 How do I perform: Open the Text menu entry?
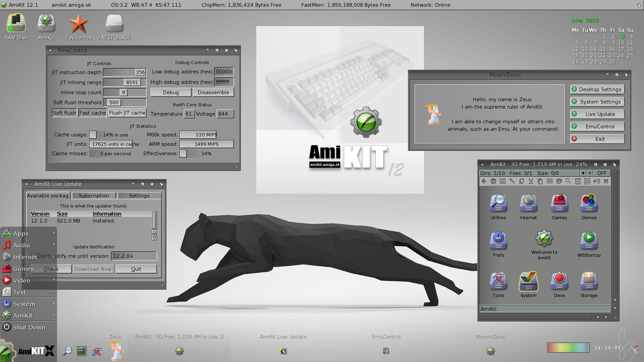click(29, 292)
